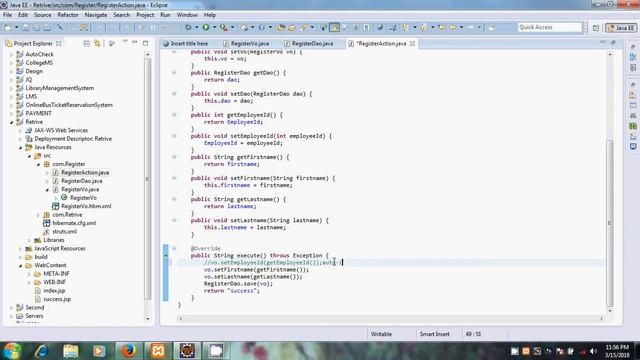
Task: Click Smart Insert in status bar
Action: pyautogui.click(x=434, y=334)
